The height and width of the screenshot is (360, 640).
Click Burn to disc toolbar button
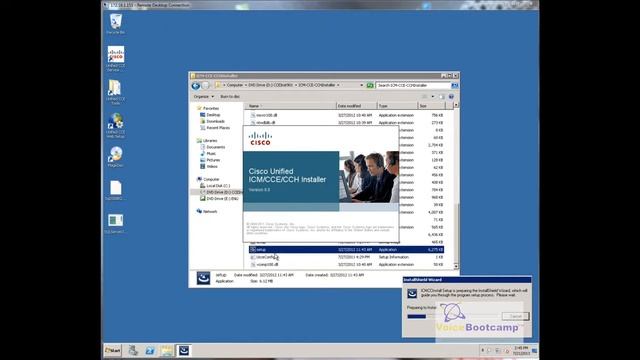pyautogui.click(x=230, y=96)
